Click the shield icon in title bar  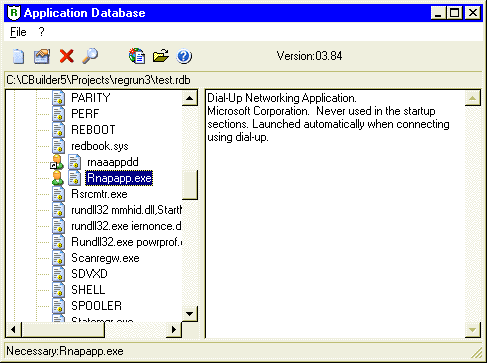tap(14, 13)
